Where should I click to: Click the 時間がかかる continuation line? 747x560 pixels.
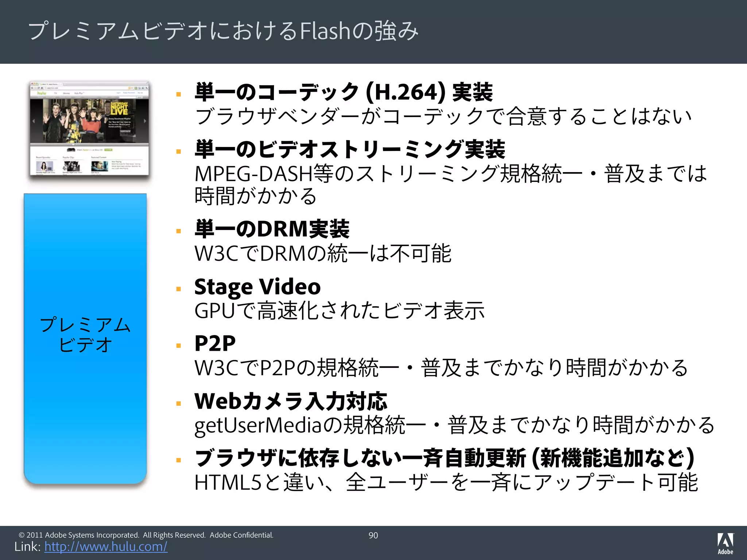[x=256, y=196]
